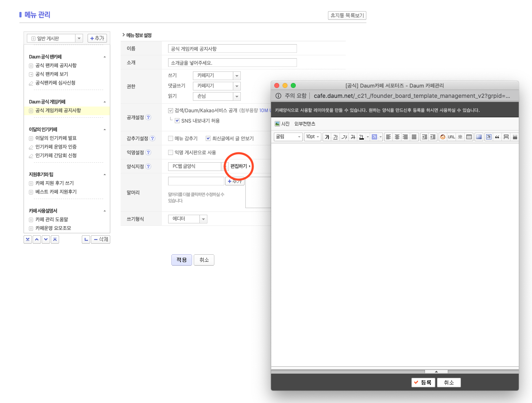The width and height of the screenshot is (532, 403).
Task: Insert a table with the table icon
Action: 469,137
